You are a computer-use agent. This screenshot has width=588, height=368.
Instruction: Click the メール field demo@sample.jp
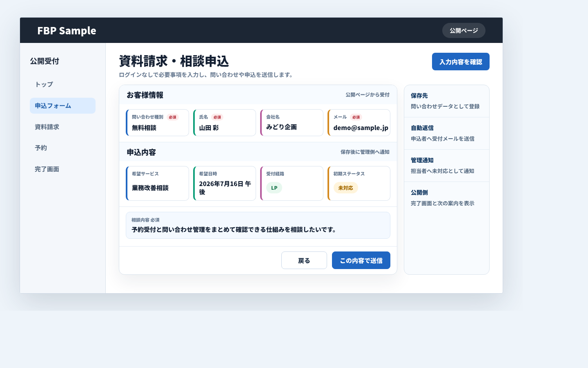[x=359, y=123]
